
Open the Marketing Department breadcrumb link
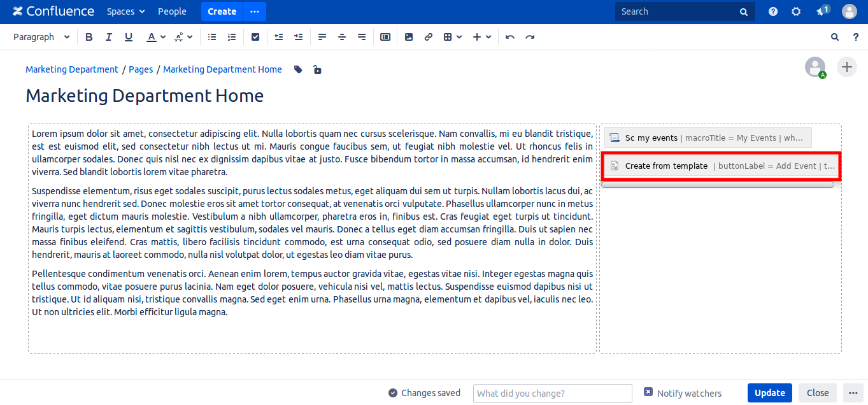(x=72, y=69)
